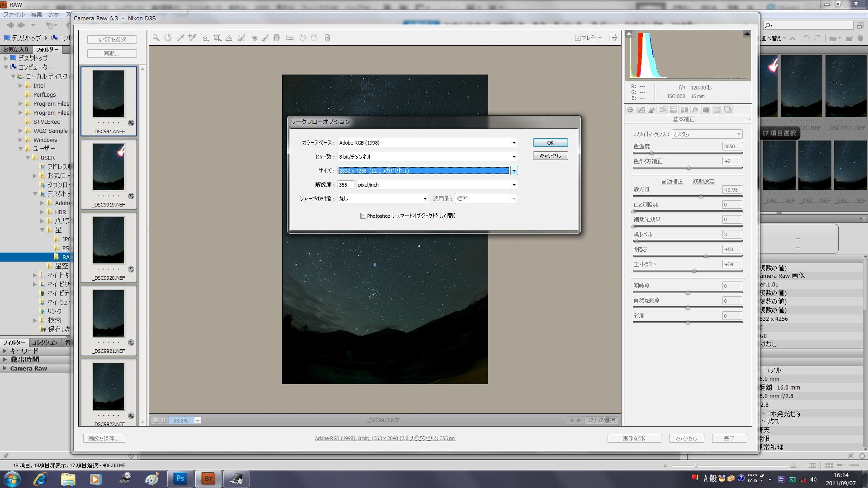Viewport: 868px width, 488px height.
Task: Select the Hand tool
Action: click(x=168, y=38)
